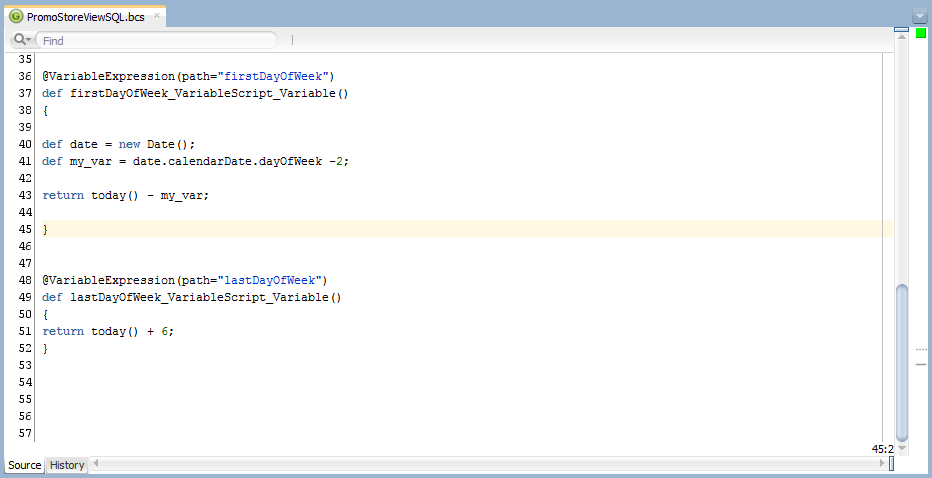Click line number 37 in the gutter
The image size is (932, 478).
pyautogui.click(x=26, y=93)
